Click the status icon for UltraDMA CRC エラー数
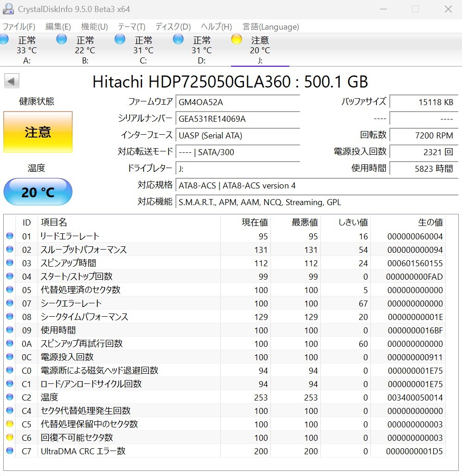Viewport: 462px width, 476px height. tap(10, 451)
